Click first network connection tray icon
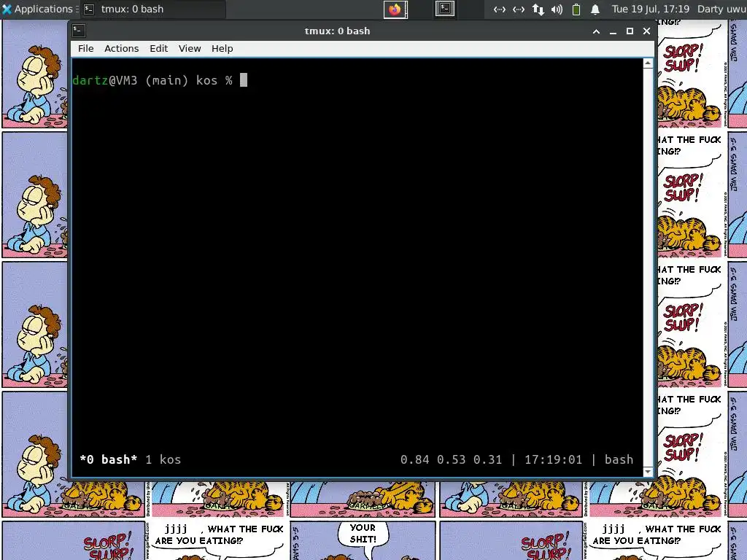 coord(499,9)
